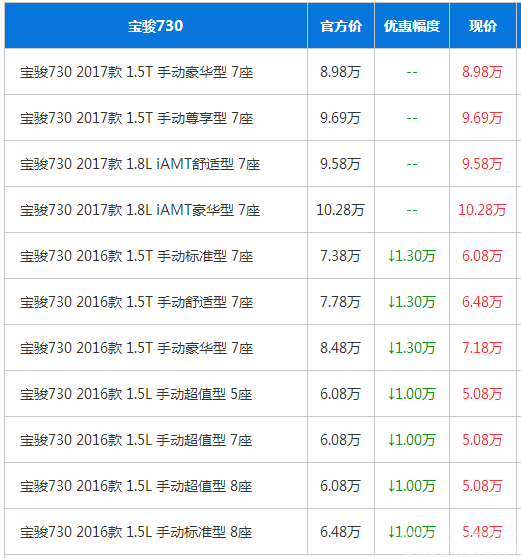The image size is (521, 558).
Task: Click current price 10.28万 in red
Action: [x=482, y=210]
